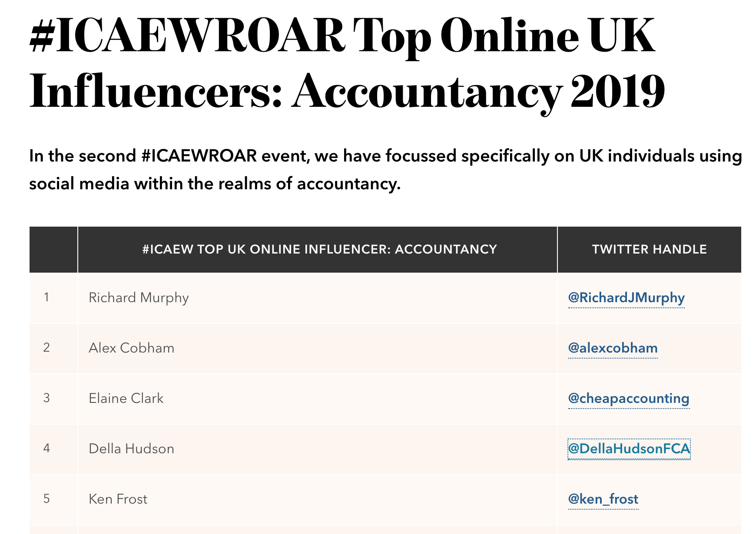Click the #ICAEWROAR page title heading

click(x=347, y=63)
